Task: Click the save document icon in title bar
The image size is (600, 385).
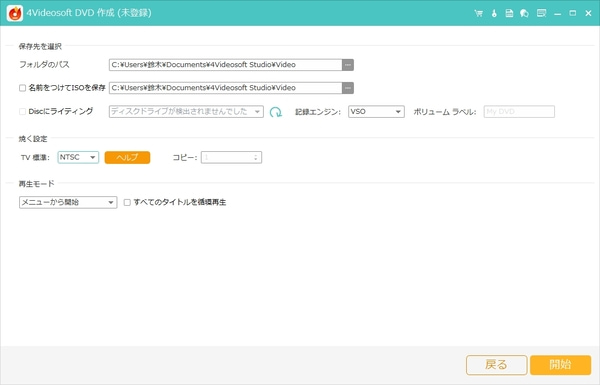Action: point(509,13)
